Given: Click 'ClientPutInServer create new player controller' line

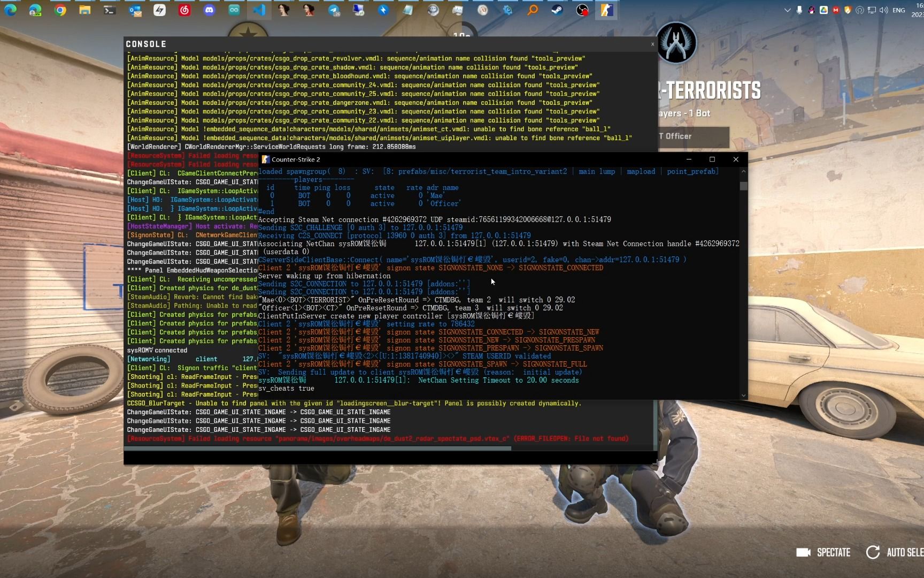Looking at the screenshot, I should (396, 316).
